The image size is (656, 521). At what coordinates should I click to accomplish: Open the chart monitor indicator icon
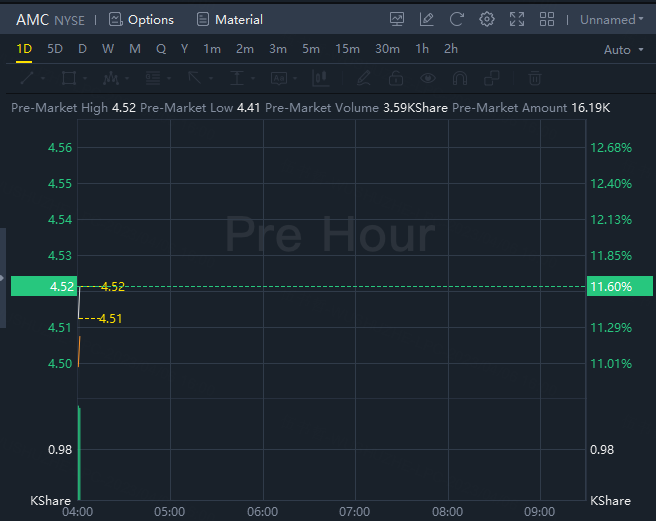point(397,19)
